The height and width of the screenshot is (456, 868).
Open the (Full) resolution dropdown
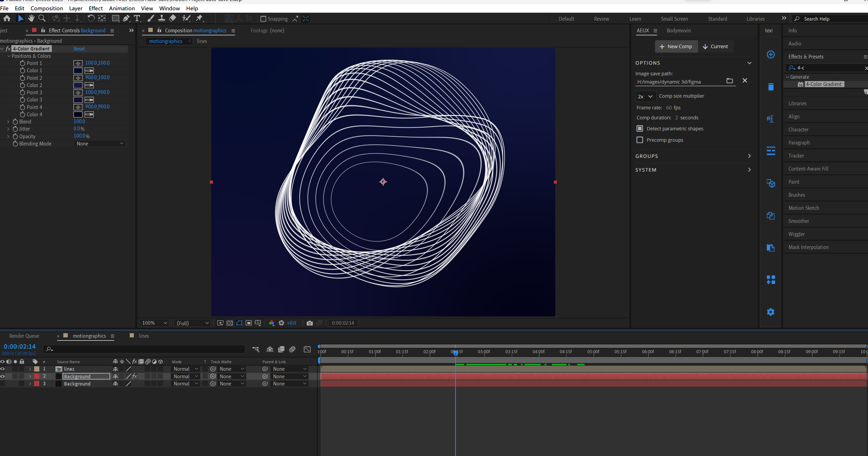click(x=192, y=323)
